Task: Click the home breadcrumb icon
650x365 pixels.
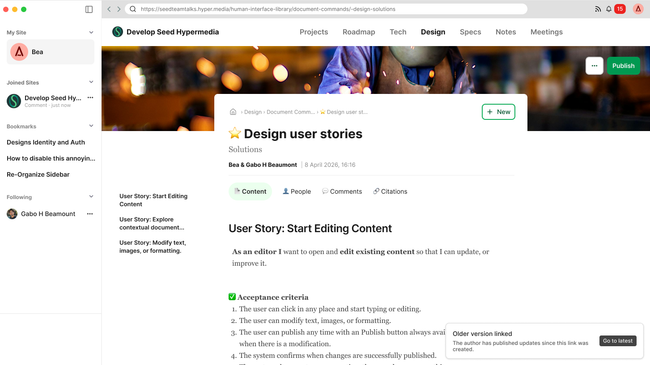Action: (x=233, y=112)
